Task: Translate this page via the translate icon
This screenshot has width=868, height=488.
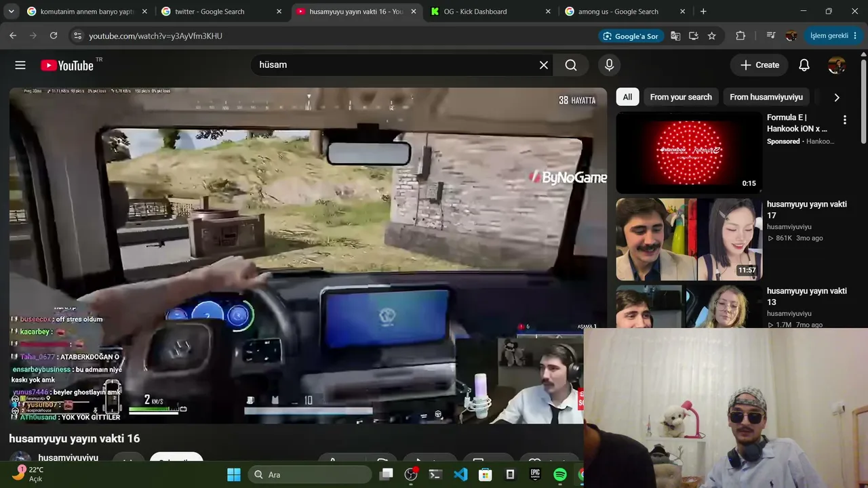Action: pos(675,36)
